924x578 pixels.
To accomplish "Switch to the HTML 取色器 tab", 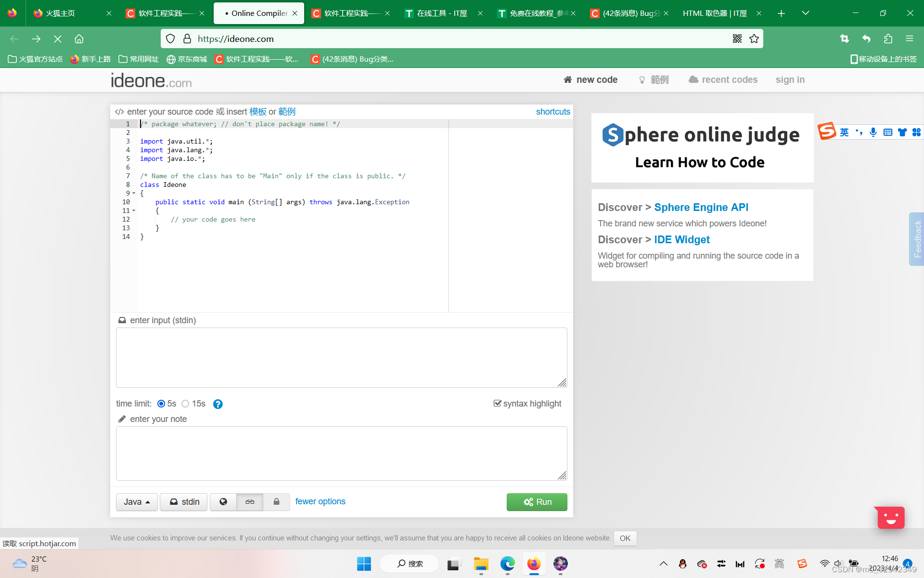I will coord(714,13).
